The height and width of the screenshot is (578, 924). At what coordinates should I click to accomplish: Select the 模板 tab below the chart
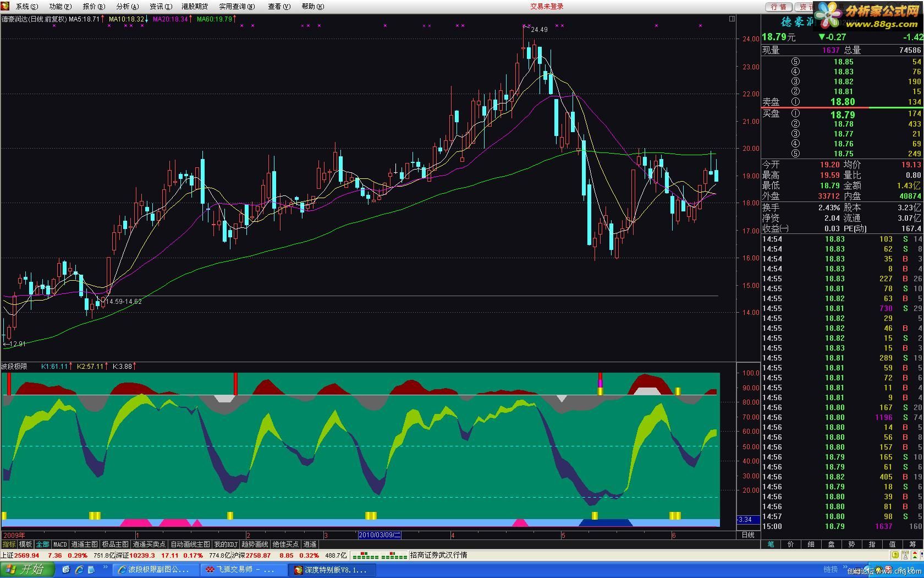(25, 544)
